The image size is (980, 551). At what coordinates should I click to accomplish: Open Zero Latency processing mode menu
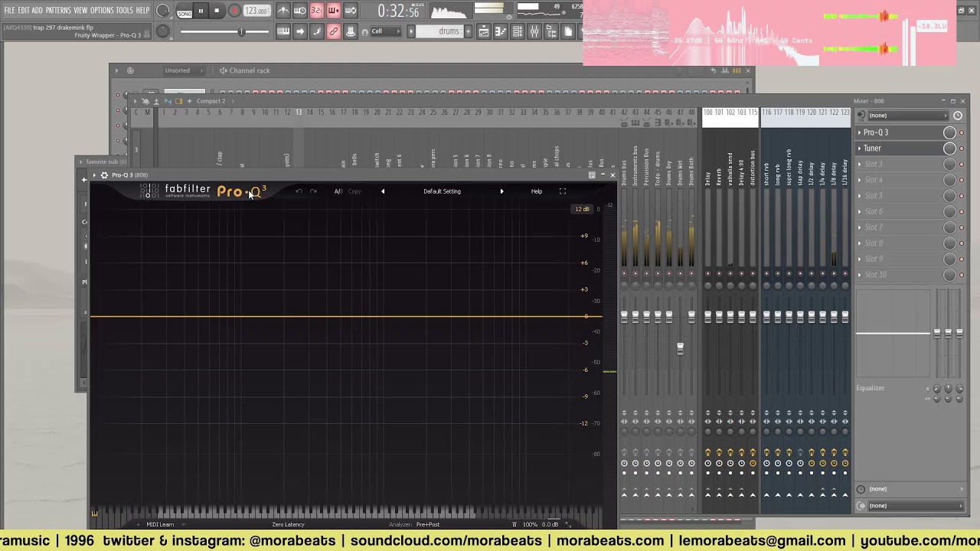[288, 524]
